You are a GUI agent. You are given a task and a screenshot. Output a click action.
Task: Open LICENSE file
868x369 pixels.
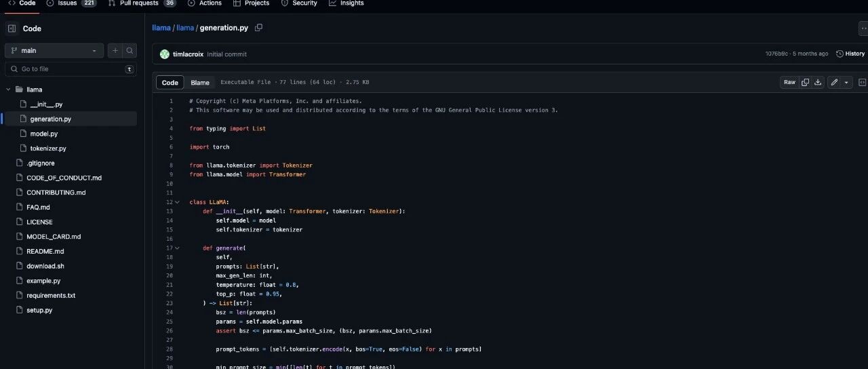click(39, 222)
